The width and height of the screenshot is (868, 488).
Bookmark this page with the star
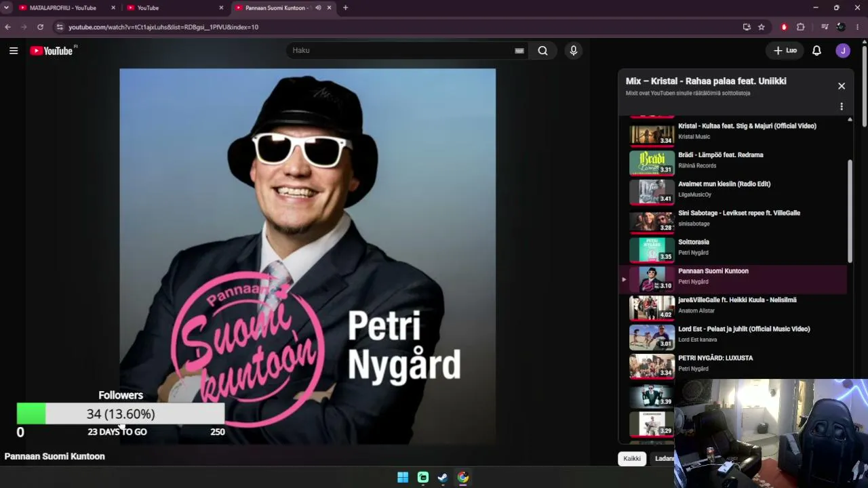(762, 27)
